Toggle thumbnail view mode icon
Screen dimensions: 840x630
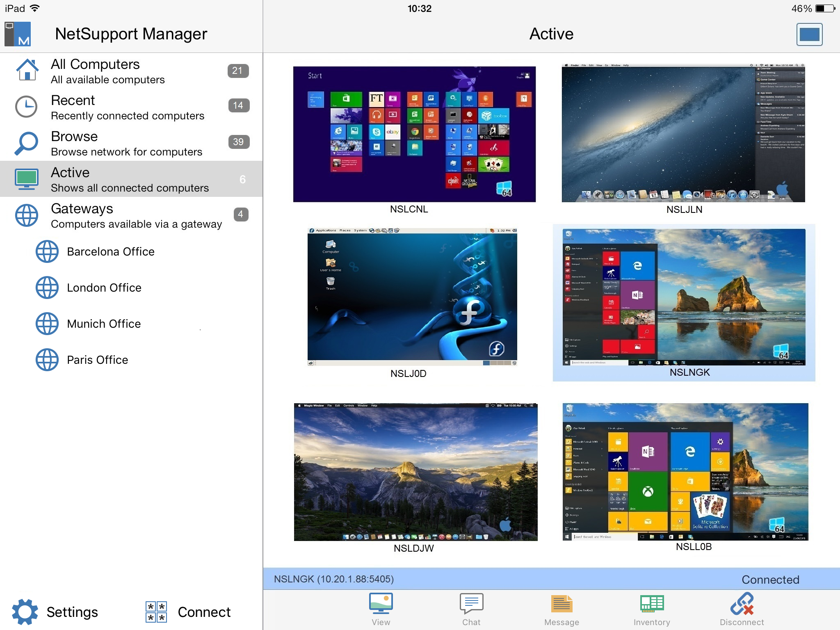809,34
